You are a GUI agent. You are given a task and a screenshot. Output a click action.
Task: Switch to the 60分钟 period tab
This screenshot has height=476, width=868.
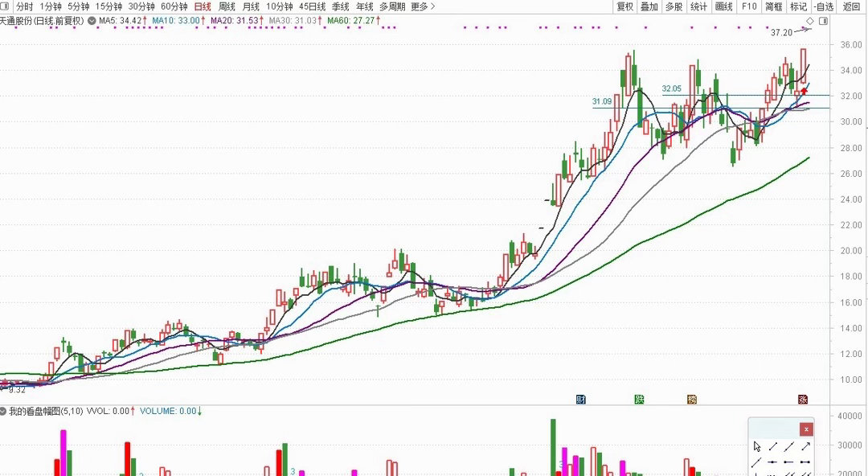pyautogui.click(x=174, y=6)
